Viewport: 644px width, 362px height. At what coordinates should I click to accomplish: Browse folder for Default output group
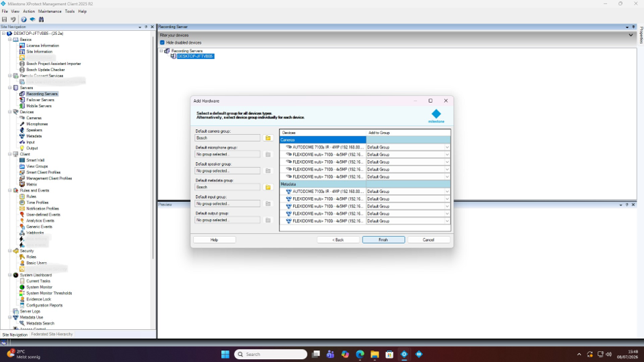268,220
